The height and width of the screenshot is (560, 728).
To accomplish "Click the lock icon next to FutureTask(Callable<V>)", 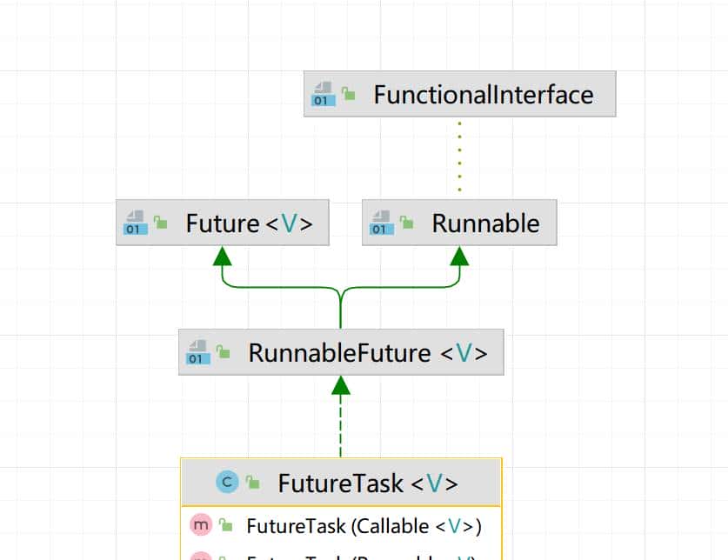I will click(x=226, y=526).
